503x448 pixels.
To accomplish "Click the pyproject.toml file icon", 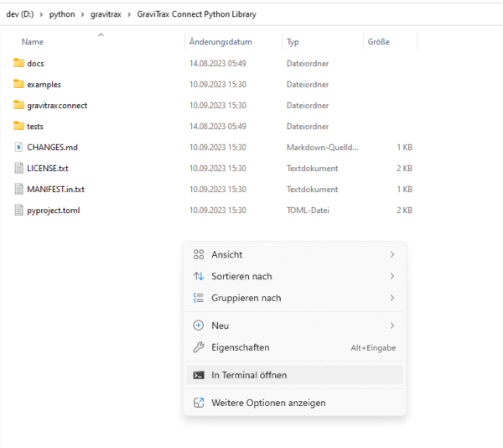I will [19, 210].
